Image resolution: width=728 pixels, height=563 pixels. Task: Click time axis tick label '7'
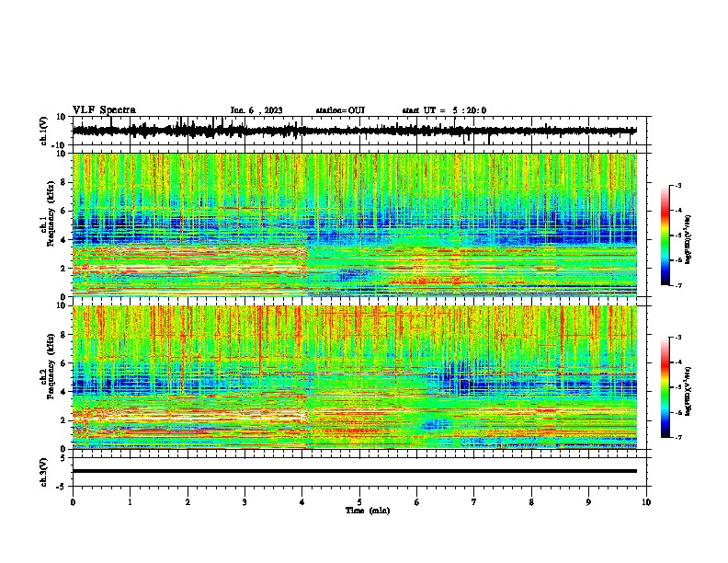click(474, 502)
